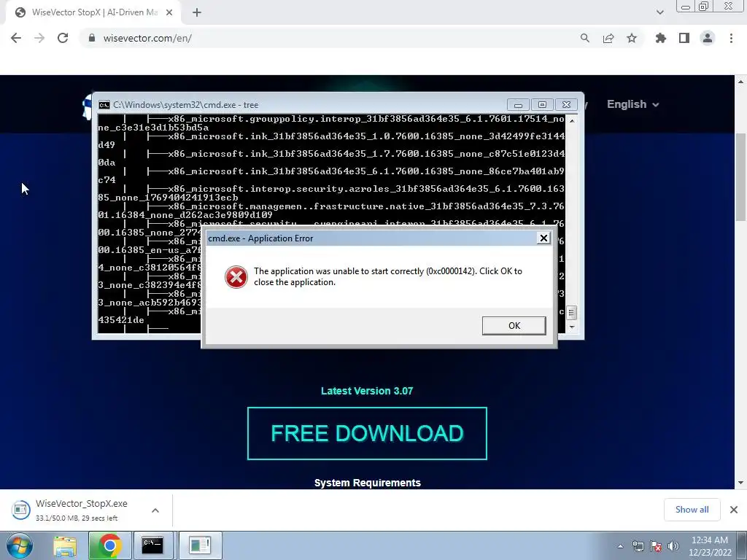Select cmd.exe taskbar button
Screen dimensions: 747x560
155,545
